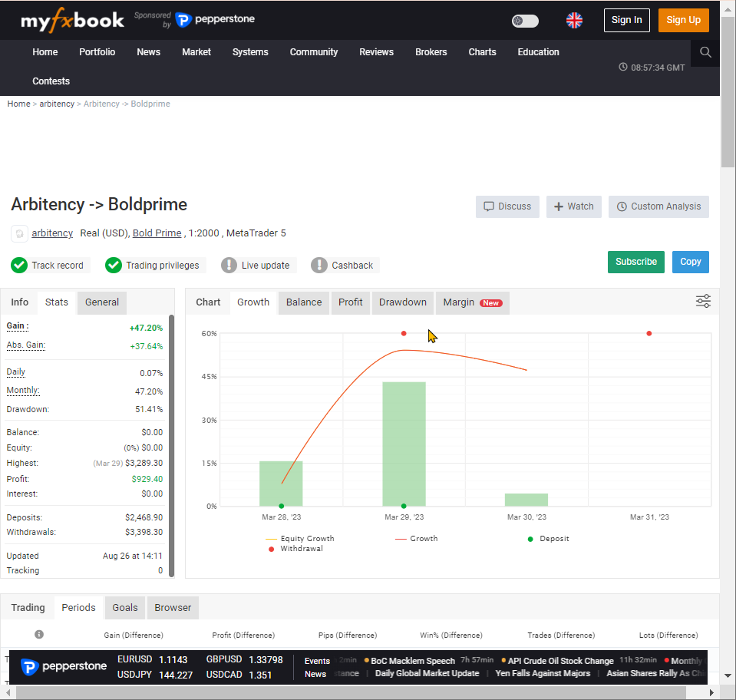Open the UK flag language selector

(x=574, y=21)
